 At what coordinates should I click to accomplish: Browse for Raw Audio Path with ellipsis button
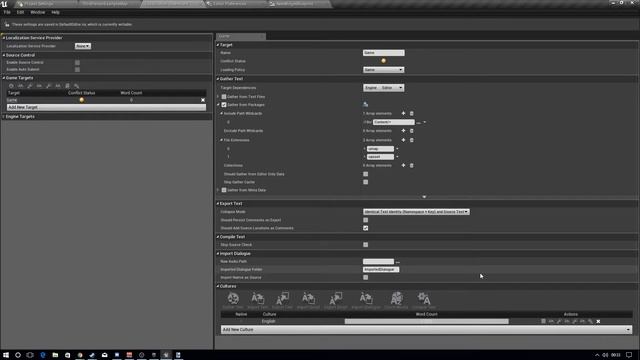(x=398, y=262)
